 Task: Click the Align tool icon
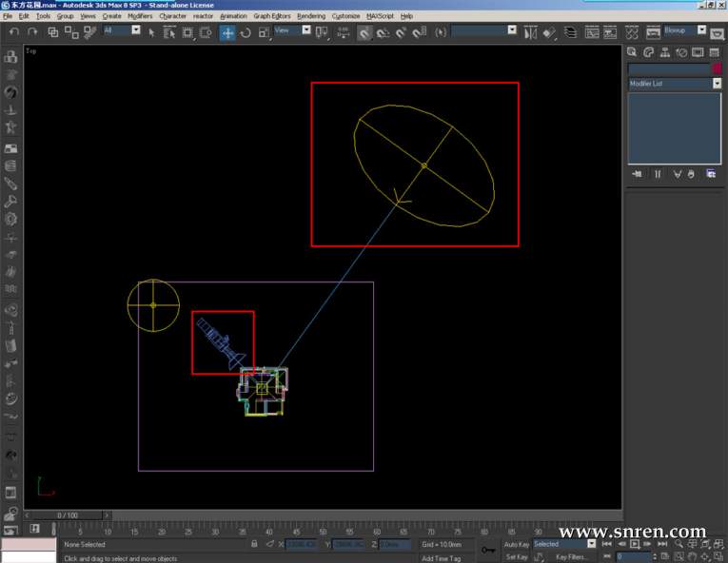549,32
